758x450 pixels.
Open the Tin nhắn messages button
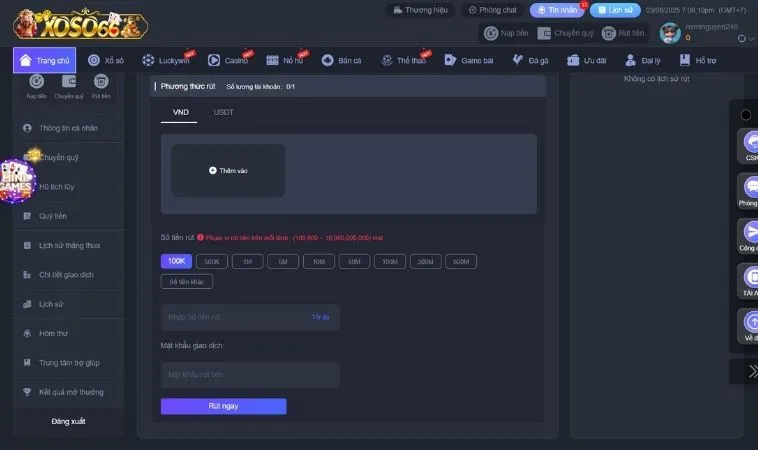tap(557, 10)
